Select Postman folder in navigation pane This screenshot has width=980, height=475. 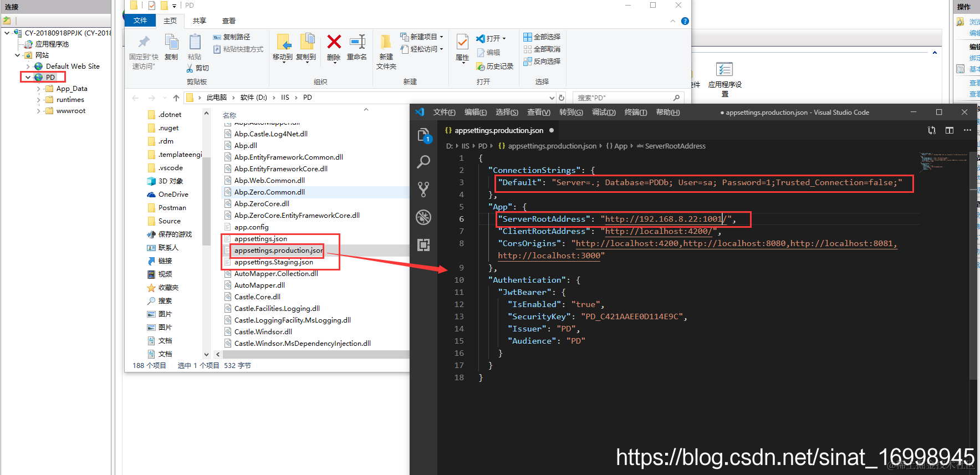(172, 208)
